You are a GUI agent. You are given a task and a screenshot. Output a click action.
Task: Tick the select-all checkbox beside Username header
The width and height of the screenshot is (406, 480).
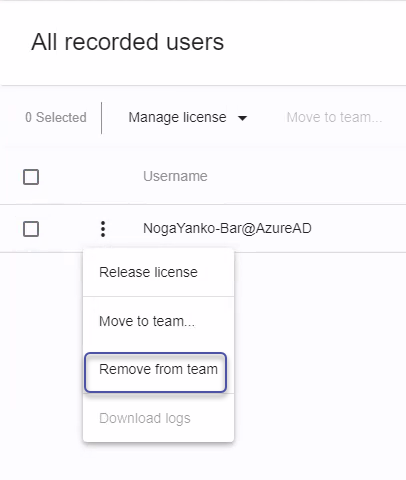(31, 177)
